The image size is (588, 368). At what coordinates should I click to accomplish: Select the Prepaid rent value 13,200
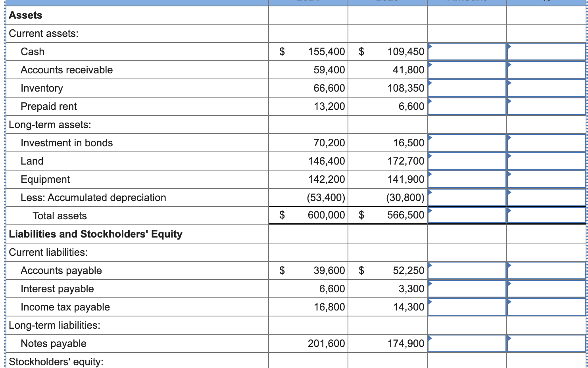329,106
